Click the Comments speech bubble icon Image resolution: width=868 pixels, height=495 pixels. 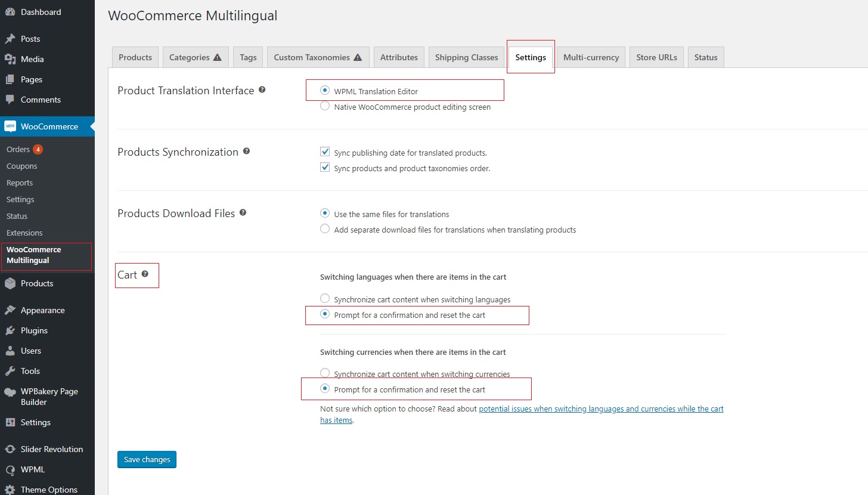click(10, 100)
